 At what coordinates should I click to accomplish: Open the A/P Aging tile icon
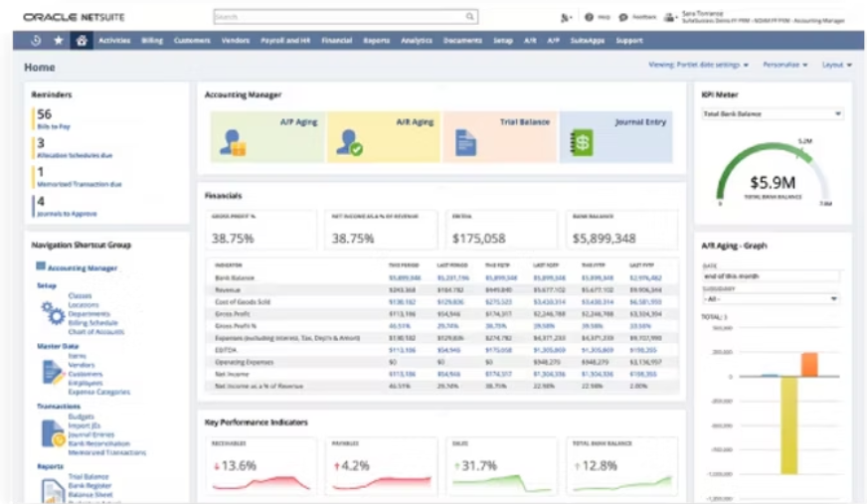(233, 142)
